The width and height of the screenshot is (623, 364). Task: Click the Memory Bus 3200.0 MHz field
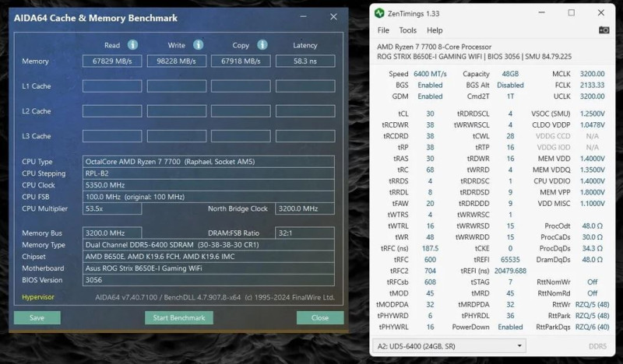[x=112, y=233]
